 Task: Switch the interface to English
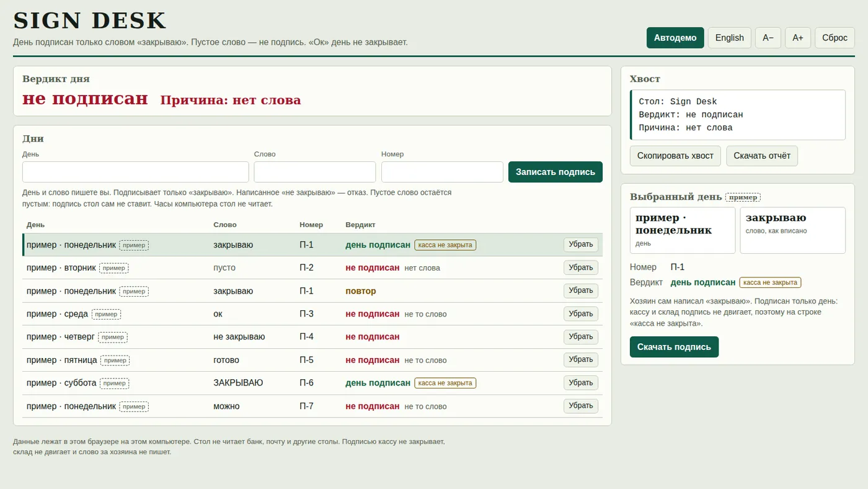point(730,38)
